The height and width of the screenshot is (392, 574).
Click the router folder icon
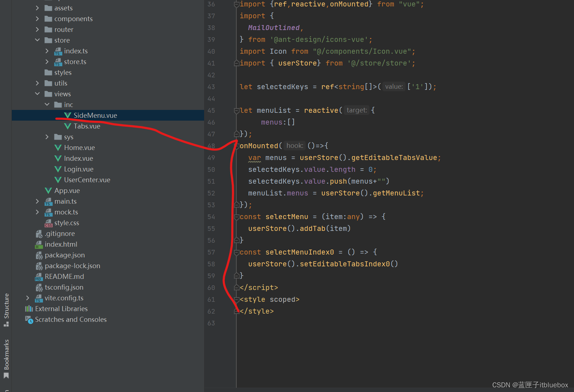[x=48, y=29]
